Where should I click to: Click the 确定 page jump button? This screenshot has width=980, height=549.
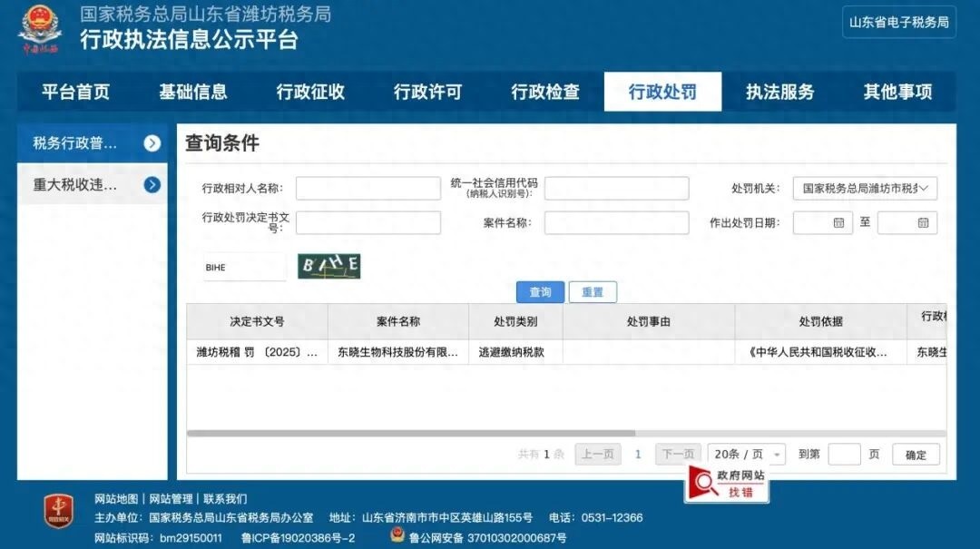pos(916,455)
